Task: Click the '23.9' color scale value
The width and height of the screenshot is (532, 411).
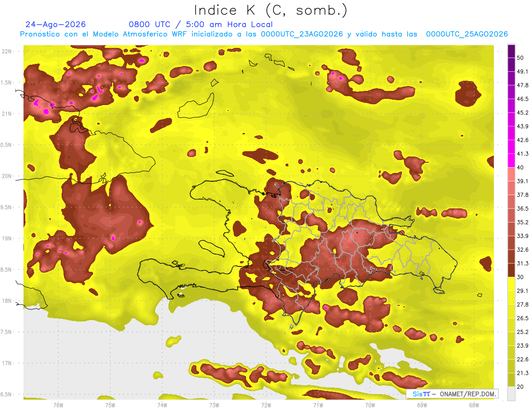Action: tap(523, 345)
